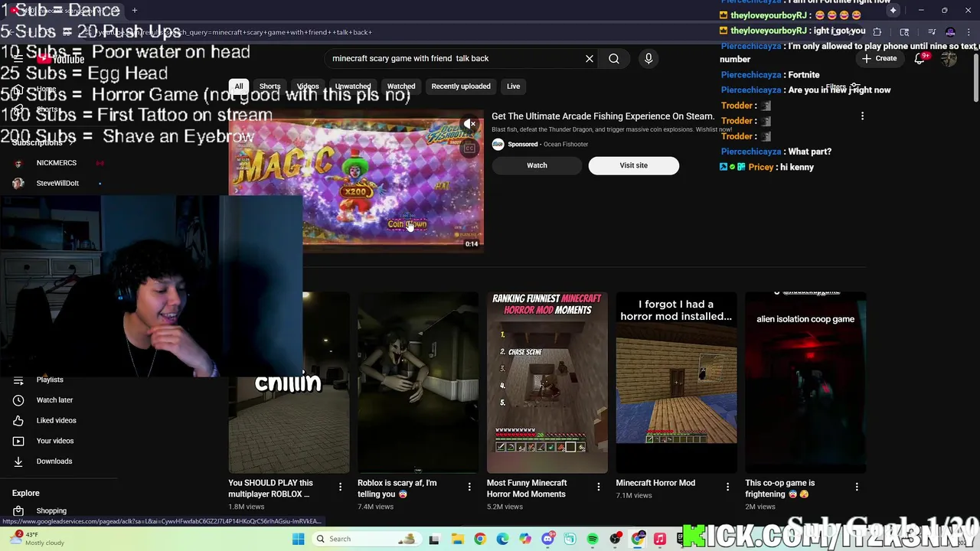Image resolution: width=980 pixels, height=551 pixels.
Task: Select the All filter chip
Action: tap(239, 86)
